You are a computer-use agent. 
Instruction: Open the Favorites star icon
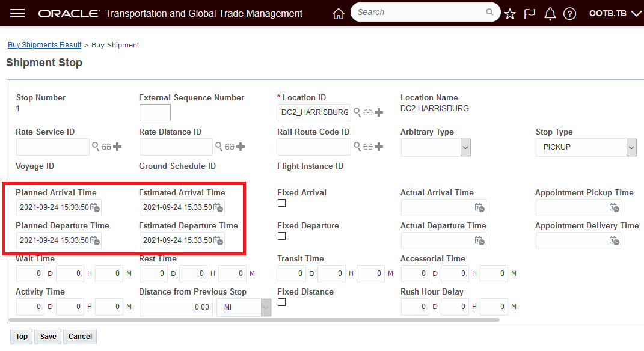coord(510,13)
